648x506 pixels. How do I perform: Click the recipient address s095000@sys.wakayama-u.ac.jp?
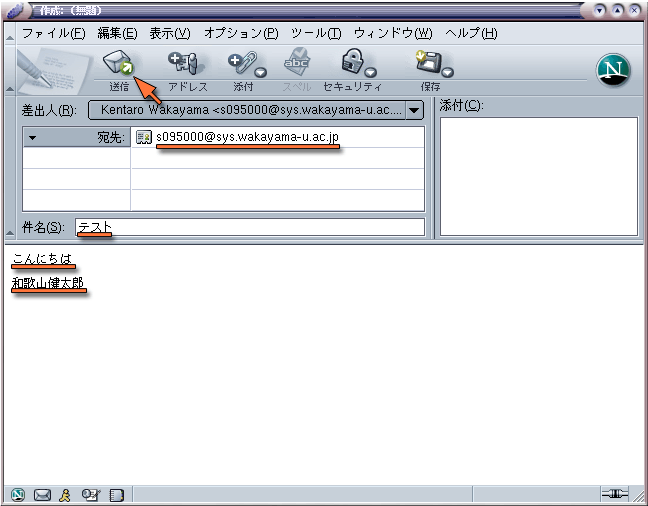(247, 137)
